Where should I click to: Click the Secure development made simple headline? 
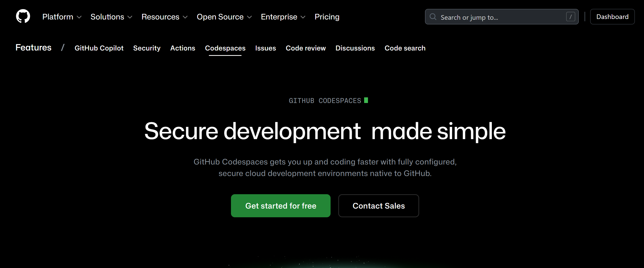coord(325,131)
